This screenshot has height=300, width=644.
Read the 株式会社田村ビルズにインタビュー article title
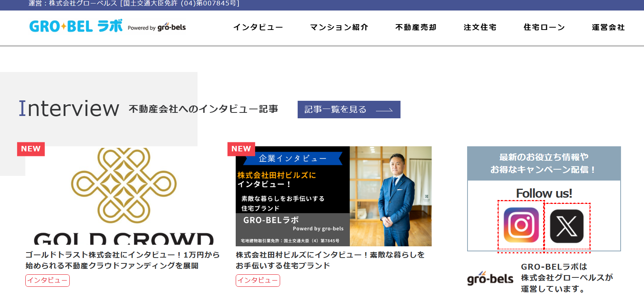[330, 260]
